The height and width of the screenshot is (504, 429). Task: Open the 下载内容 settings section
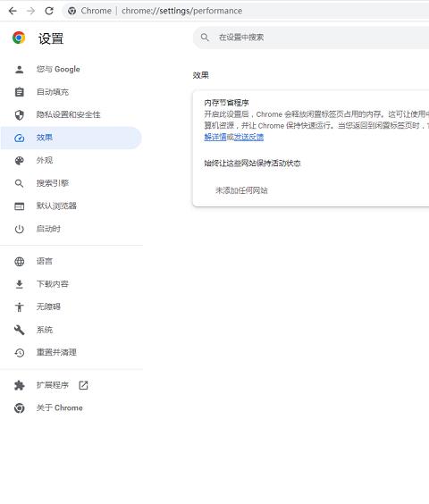(71, 284)
